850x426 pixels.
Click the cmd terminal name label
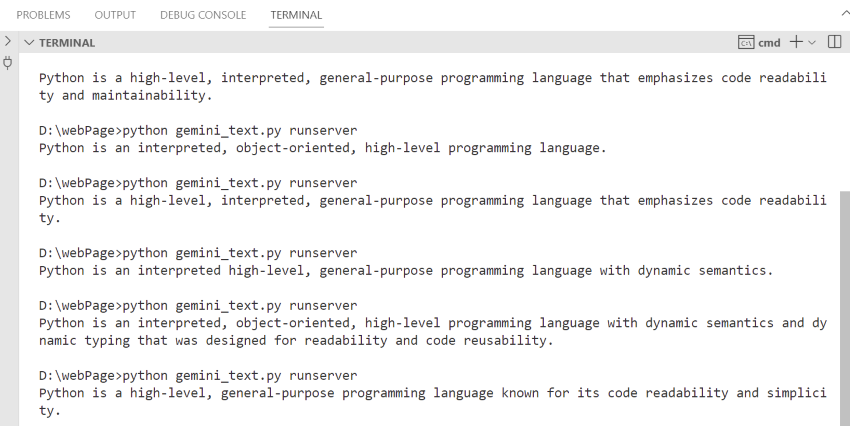(769, 42)
